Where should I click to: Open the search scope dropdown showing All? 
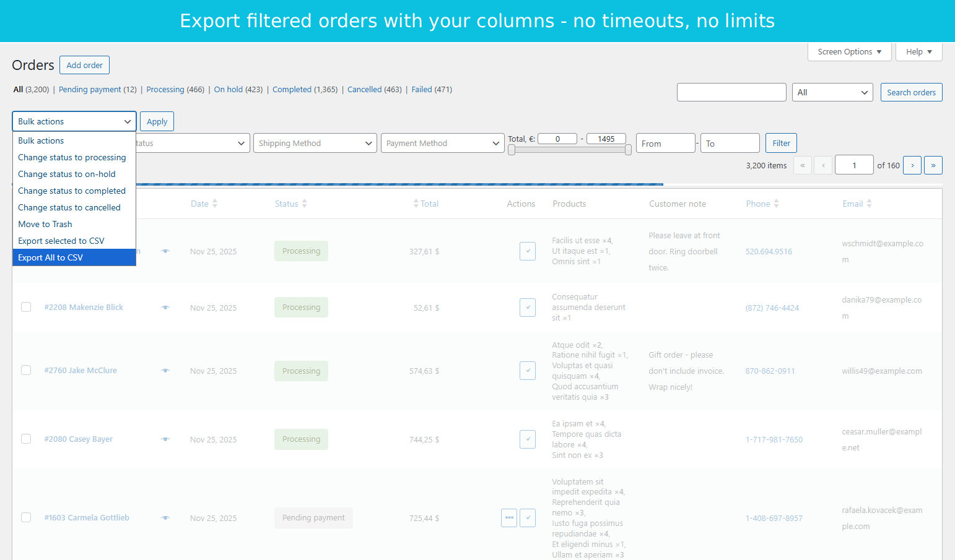tap(832, 92)
